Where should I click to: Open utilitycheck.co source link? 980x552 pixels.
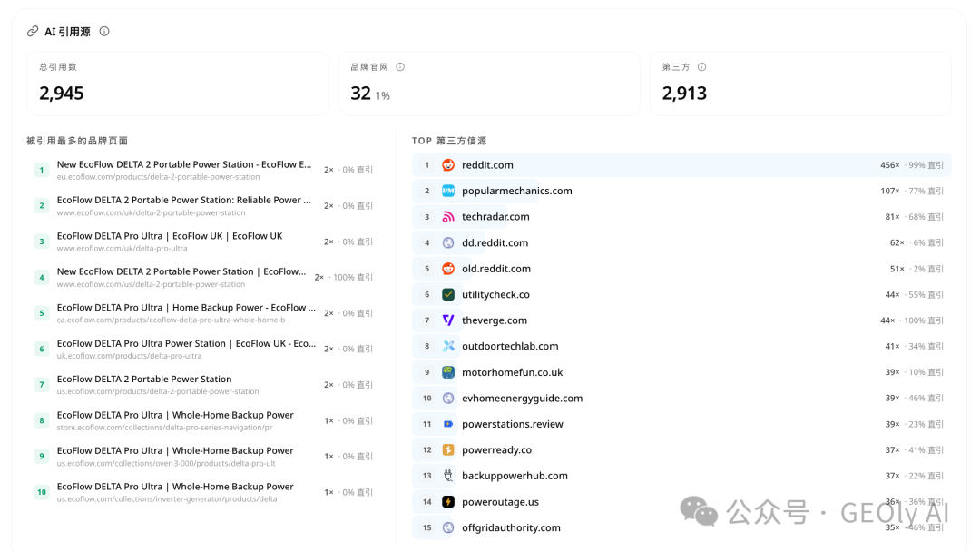[495, 294]
